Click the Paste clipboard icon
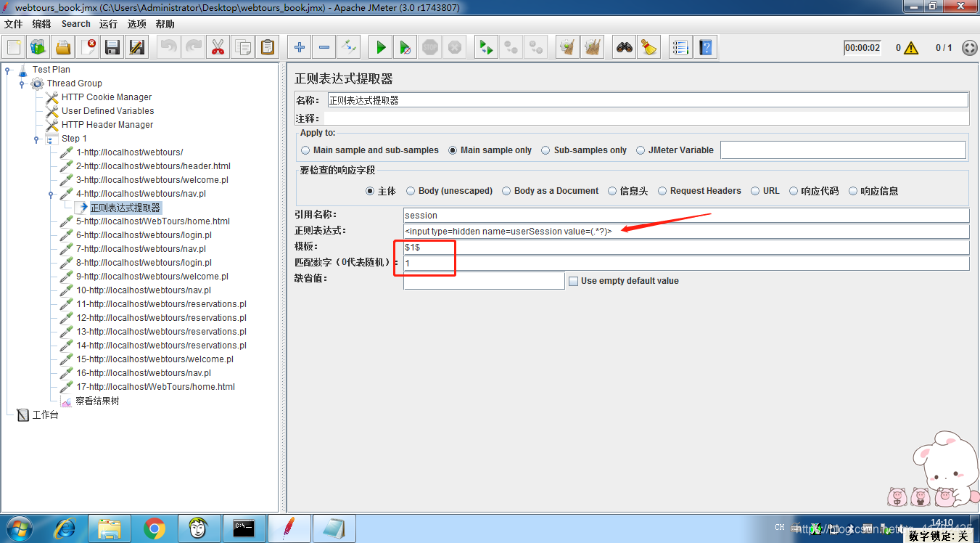This screenshot has height=543, width=980. click(267, 48)
